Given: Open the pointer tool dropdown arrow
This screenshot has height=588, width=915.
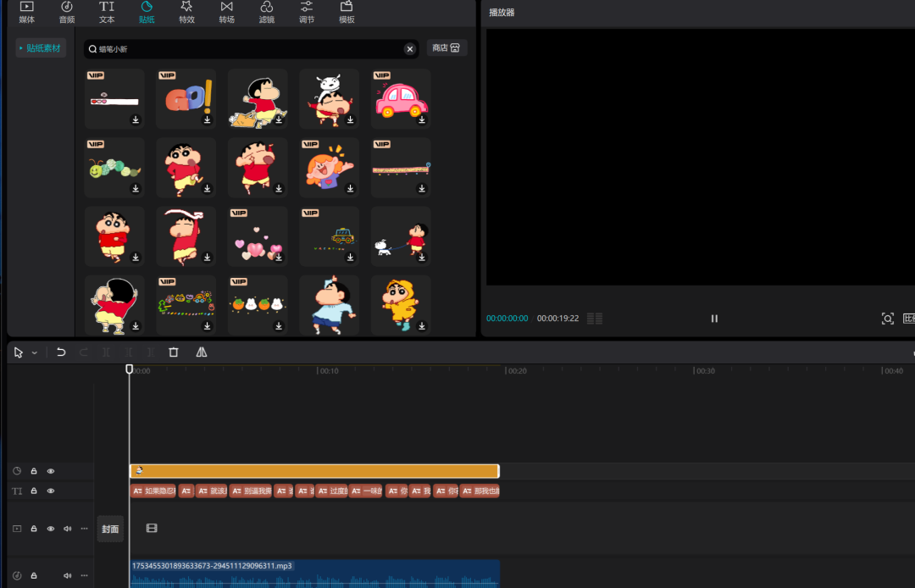Looking at the screenshot, I should click(x=35, y=352).
